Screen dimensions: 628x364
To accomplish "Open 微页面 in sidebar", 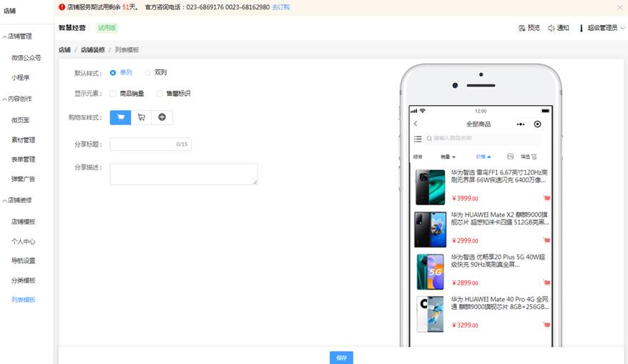I will click(21, 119).
